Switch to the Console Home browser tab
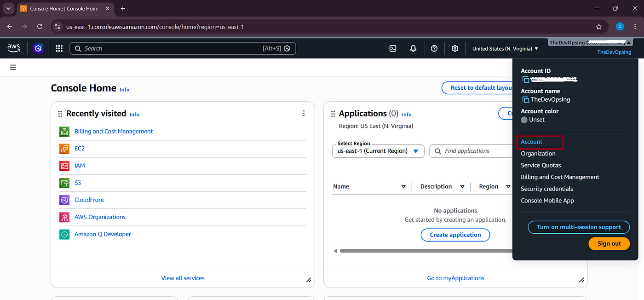The width and height of the screenshot is (644, 300). (64, 8)
